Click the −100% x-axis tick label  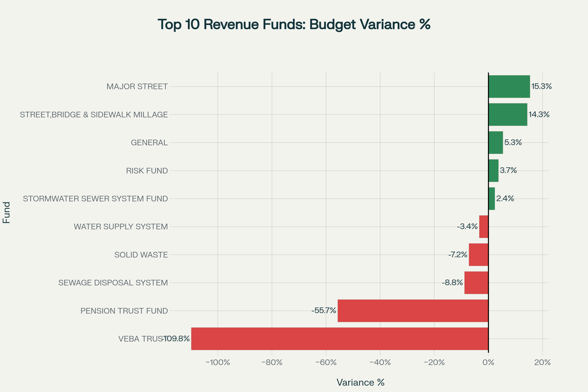tap(218, 362)
